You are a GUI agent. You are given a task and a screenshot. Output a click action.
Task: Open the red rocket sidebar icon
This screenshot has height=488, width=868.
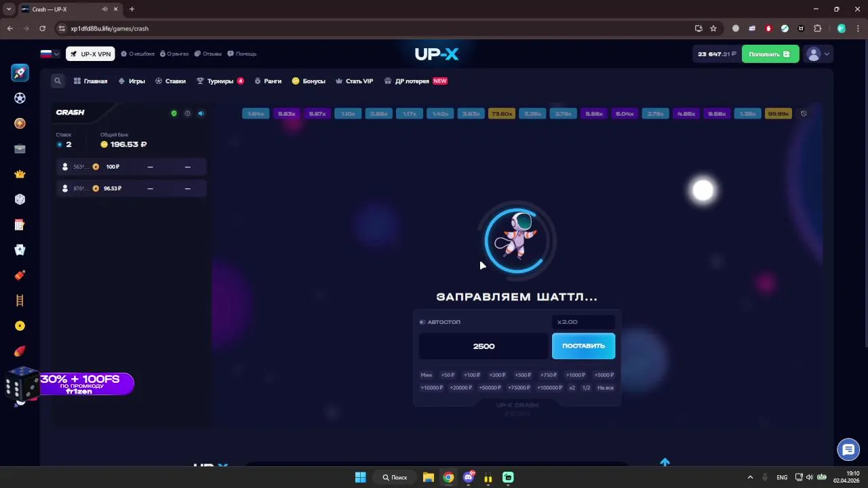coord(20,351)
